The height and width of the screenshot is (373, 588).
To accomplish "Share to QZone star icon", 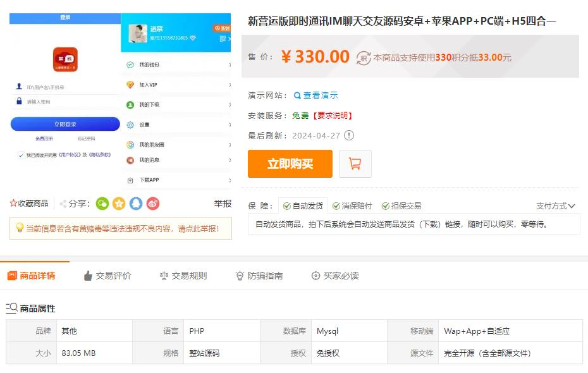I will (119, 204).
